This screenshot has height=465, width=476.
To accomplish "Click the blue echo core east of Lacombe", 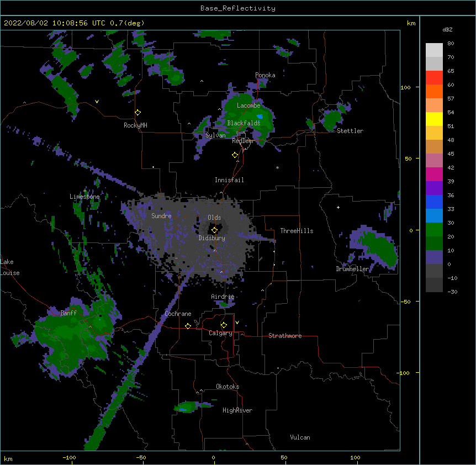I will pos(260,116).
